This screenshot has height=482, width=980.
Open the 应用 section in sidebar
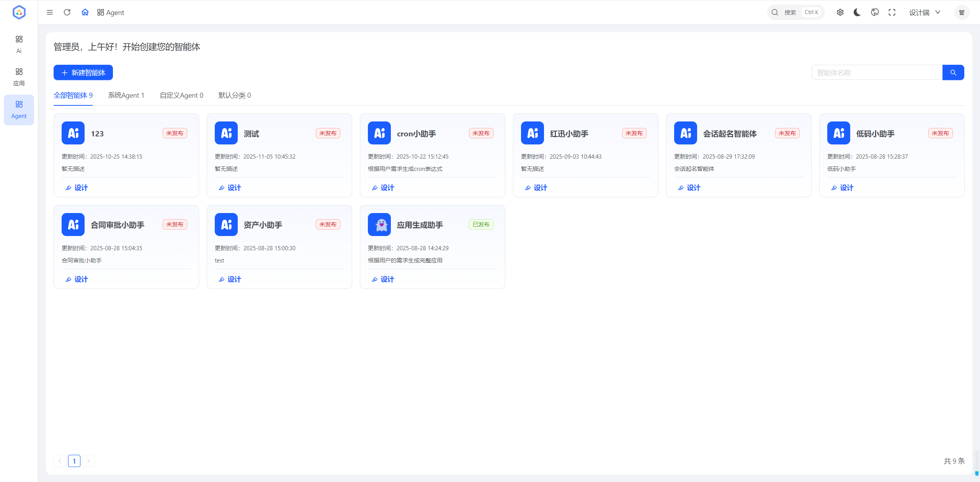coord(19,77)
